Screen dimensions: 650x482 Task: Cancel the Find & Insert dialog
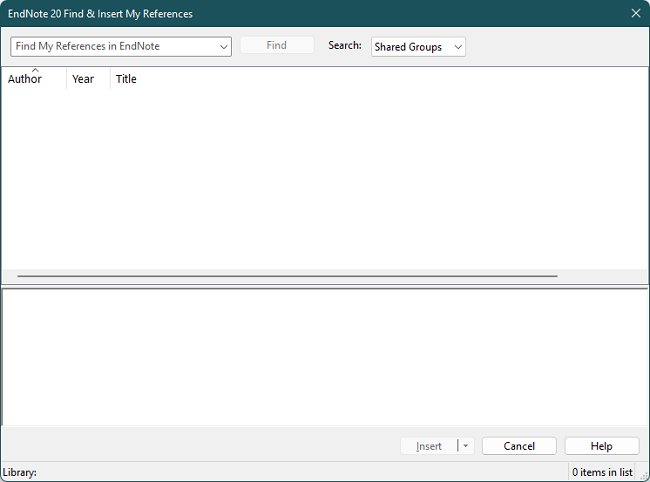[x=519, y=446]
